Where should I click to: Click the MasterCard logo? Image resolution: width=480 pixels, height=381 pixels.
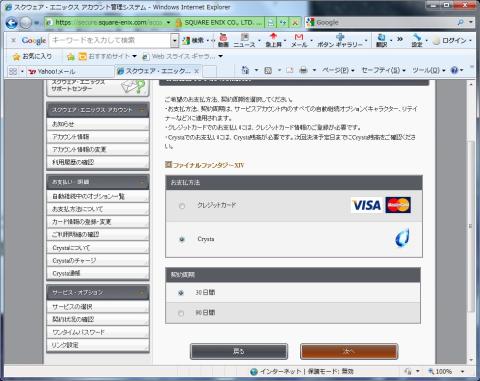[x=398, y=205]
